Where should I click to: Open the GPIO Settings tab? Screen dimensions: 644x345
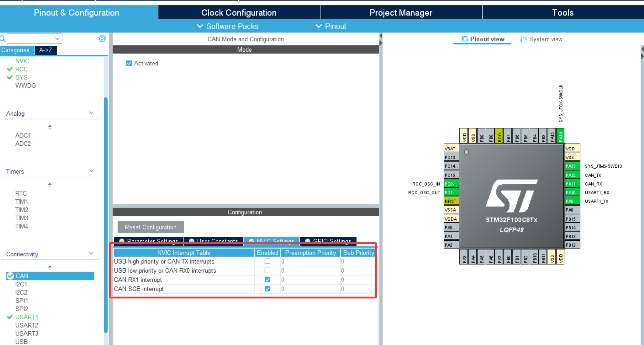point(328,241)
